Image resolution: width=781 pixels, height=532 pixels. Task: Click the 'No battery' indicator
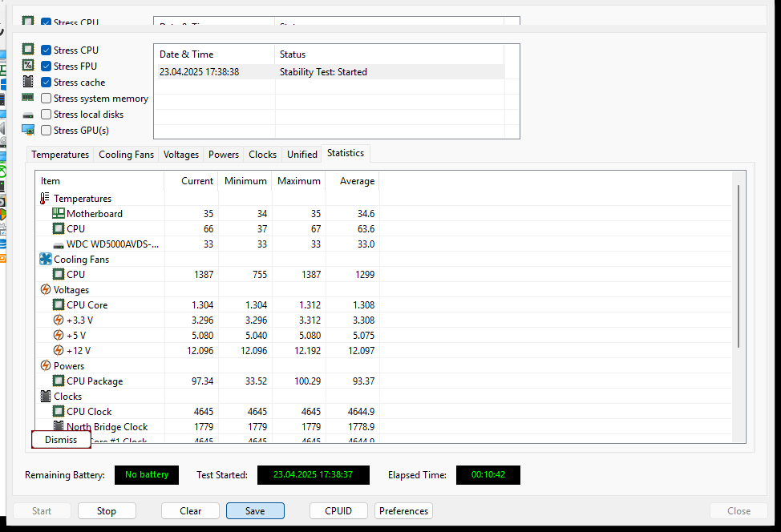(147, 475)
